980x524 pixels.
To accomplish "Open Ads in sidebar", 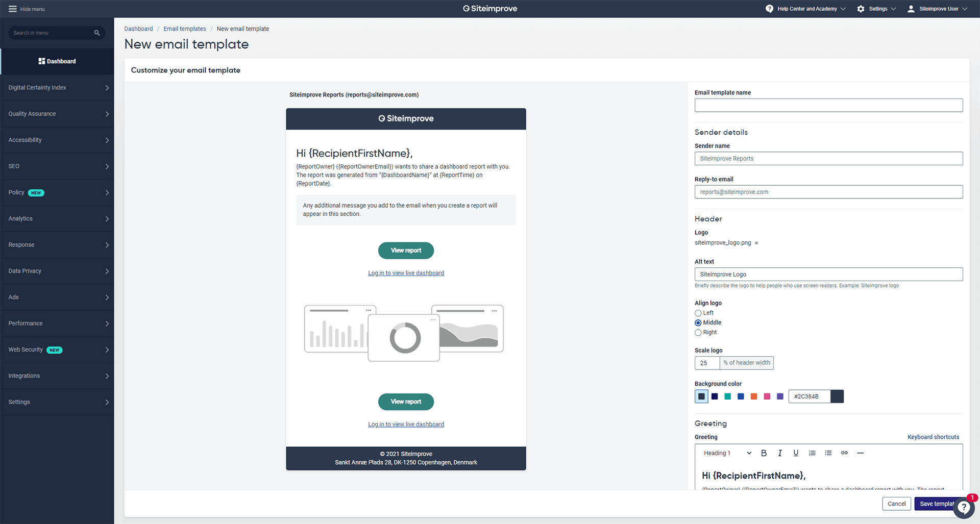I will pos(57,297).
